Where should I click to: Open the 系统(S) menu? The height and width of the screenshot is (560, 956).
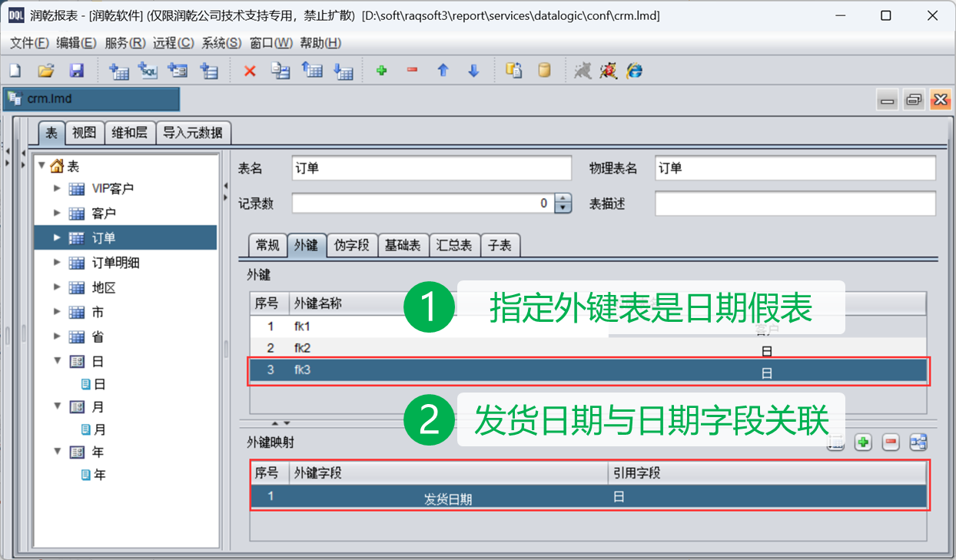point(221,43)
